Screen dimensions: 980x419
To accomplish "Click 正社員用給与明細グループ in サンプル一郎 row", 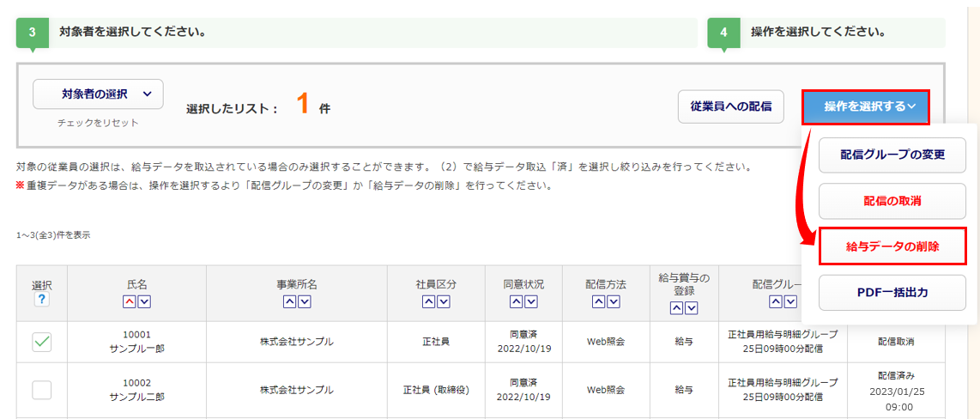I will click(x=783, y=335).
